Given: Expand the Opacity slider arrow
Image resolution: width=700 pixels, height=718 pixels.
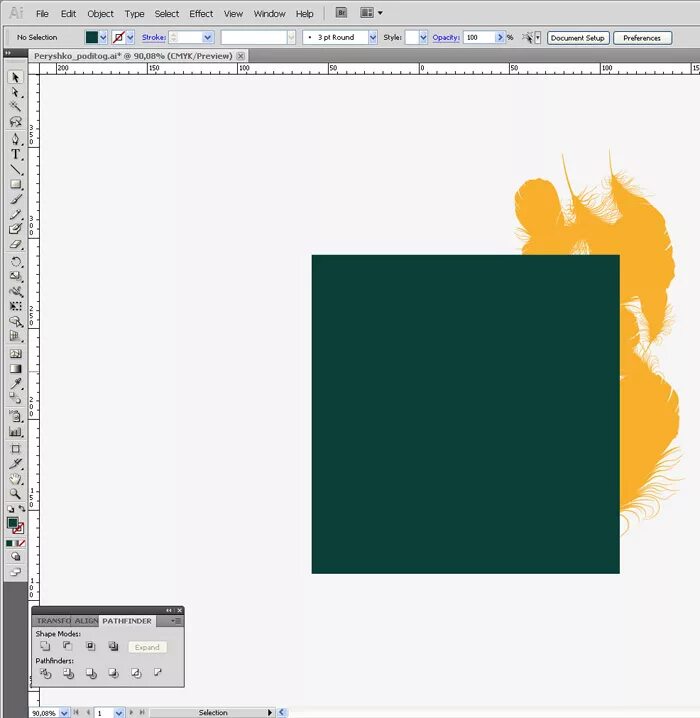Looking at the screenshot, I should click(500, 38).
